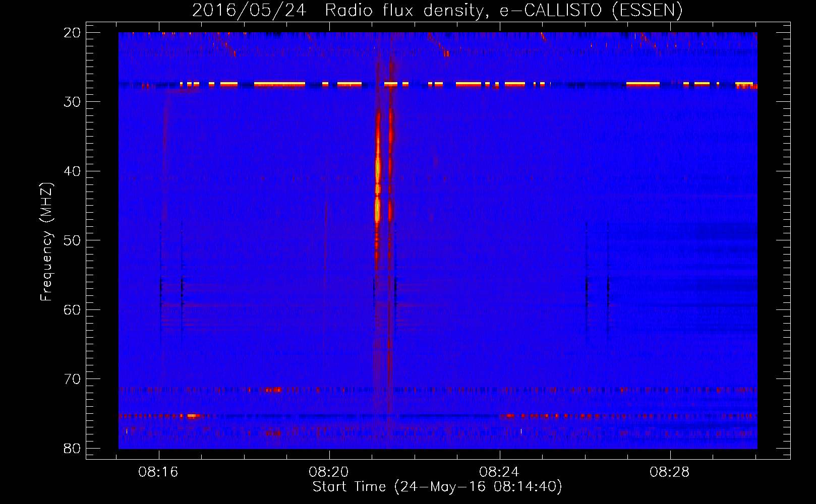Click the '30' frequency tick label
Viewport: 816px width, 504px height.
[x=73, y=102]
